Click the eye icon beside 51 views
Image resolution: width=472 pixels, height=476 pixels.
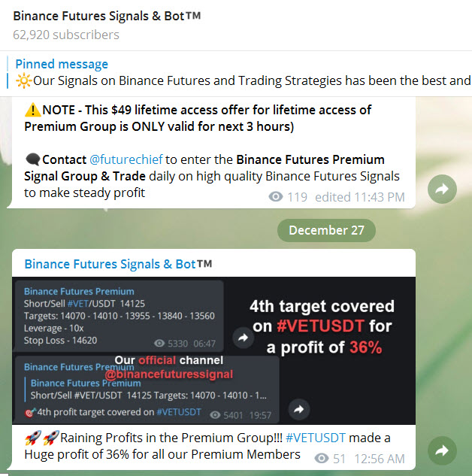coord(322,458)
